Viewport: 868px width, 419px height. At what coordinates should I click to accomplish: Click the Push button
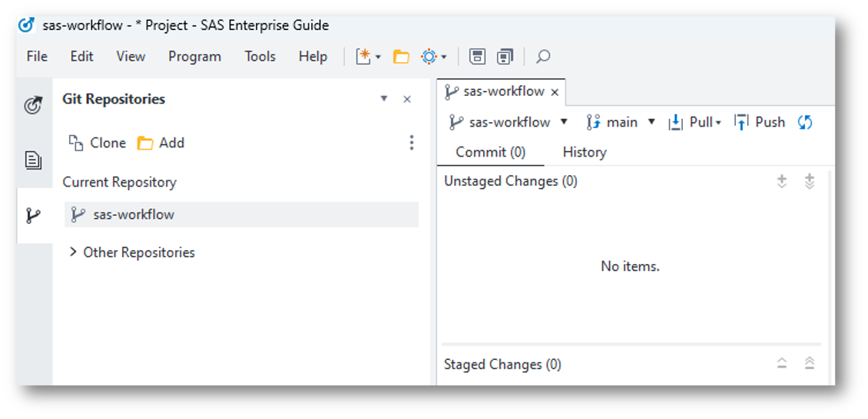click(760, 122)
